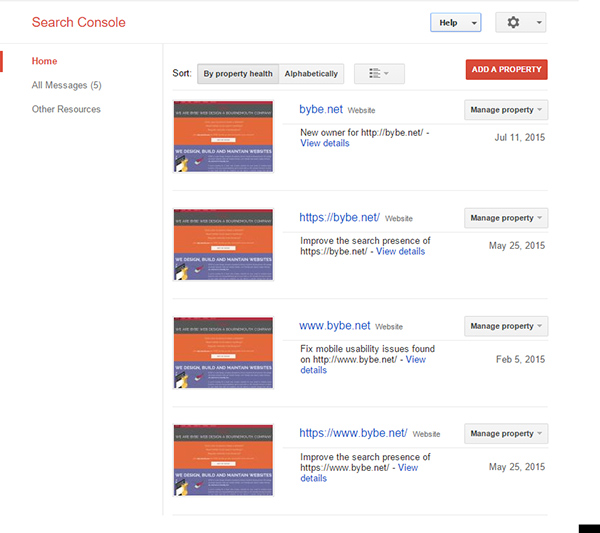
Task: View details for https://bybe.net/ search presence
Action: (400, 251)
